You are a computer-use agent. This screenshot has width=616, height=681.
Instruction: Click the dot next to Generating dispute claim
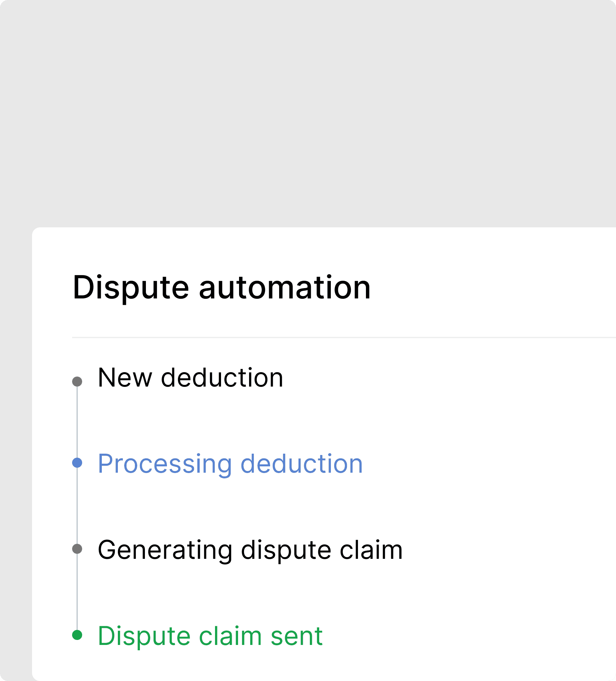(x=77, y=549)
